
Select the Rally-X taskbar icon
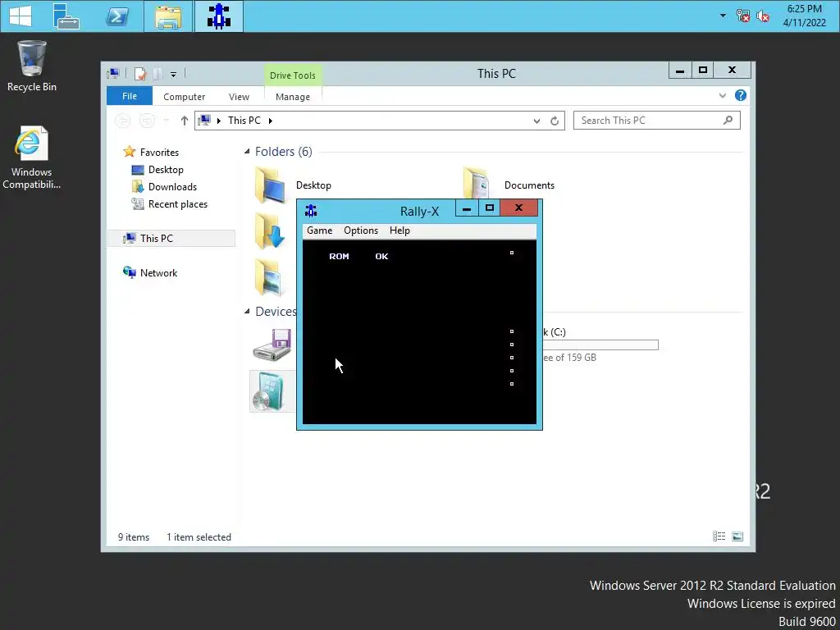coord(218,16)
